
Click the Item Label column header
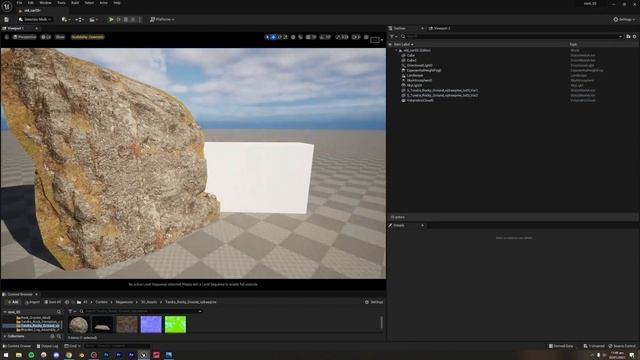pos(403,44)
